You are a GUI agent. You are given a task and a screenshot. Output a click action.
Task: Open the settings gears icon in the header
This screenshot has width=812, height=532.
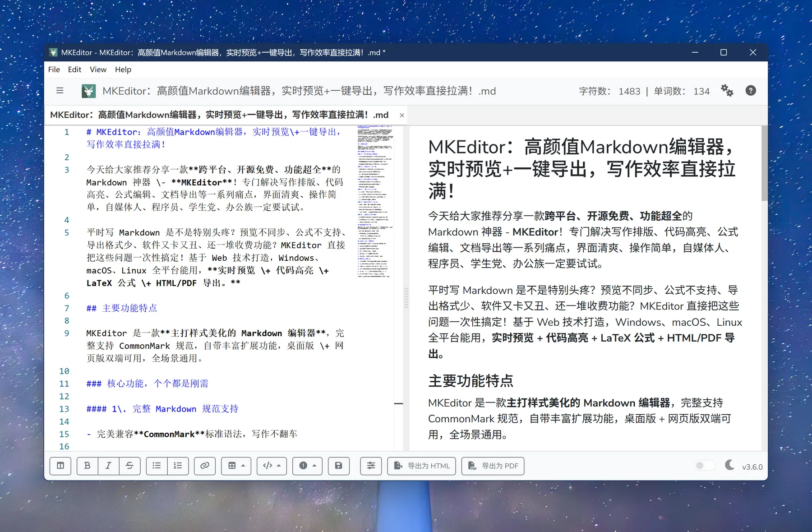[x=727, y=91]
